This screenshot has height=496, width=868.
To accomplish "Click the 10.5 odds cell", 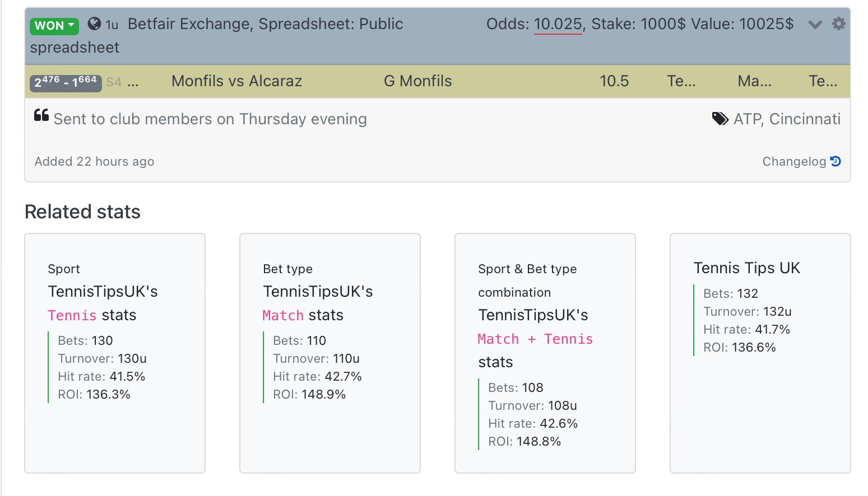I will (614, 81).
